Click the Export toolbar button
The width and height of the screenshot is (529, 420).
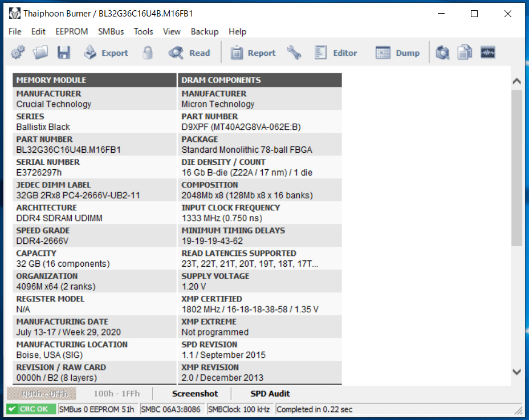tap(106, 53)
